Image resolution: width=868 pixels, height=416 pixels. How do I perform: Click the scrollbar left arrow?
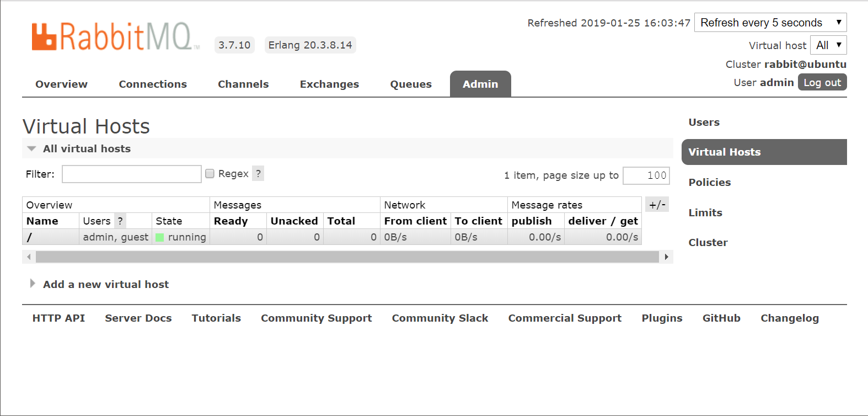click(29, 257)
